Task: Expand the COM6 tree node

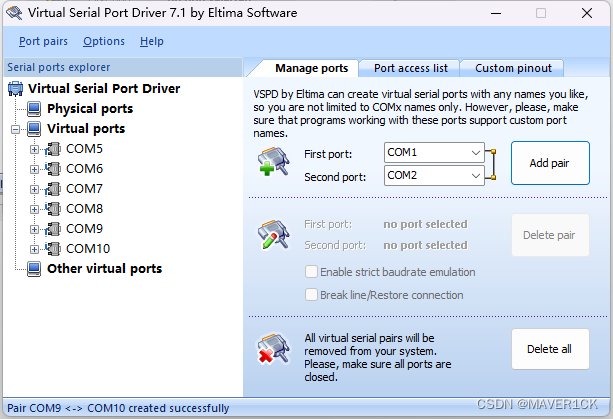Action: point(34,169)
